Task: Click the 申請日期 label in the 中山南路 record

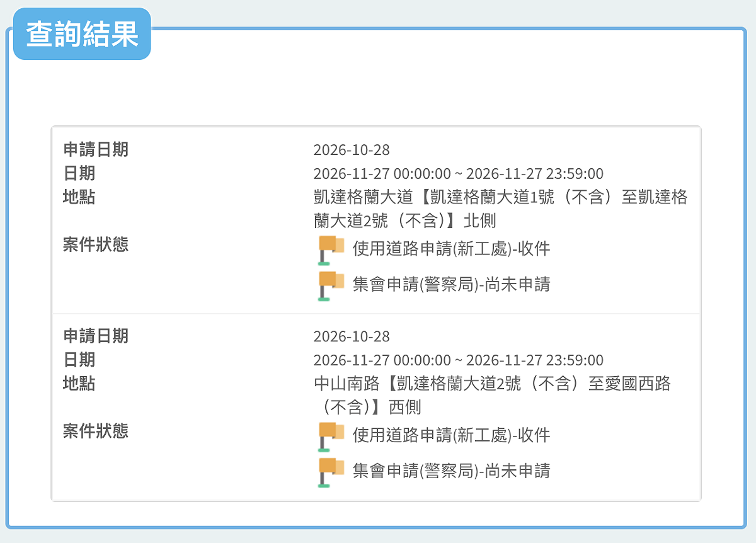Action: point(96,336)
